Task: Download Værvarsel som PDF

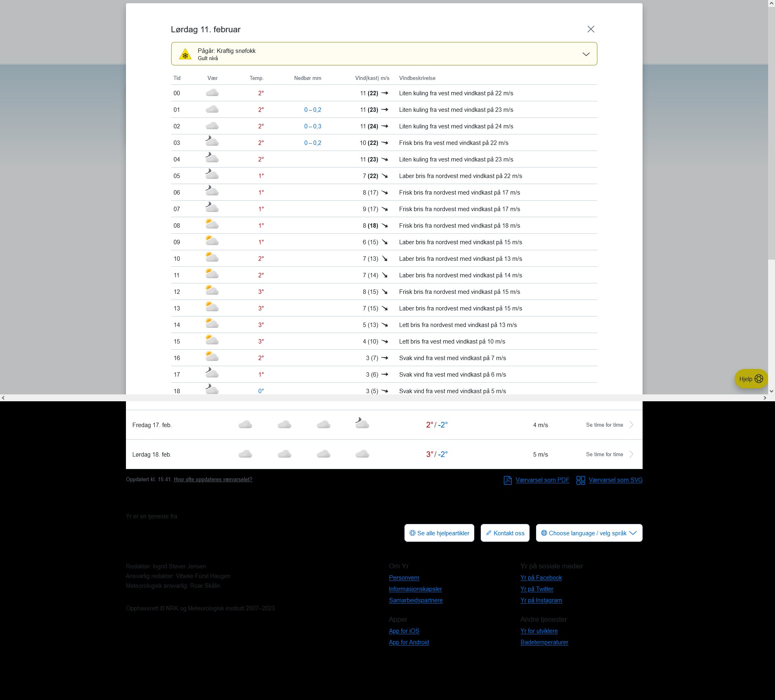Action: coord(542,480)
